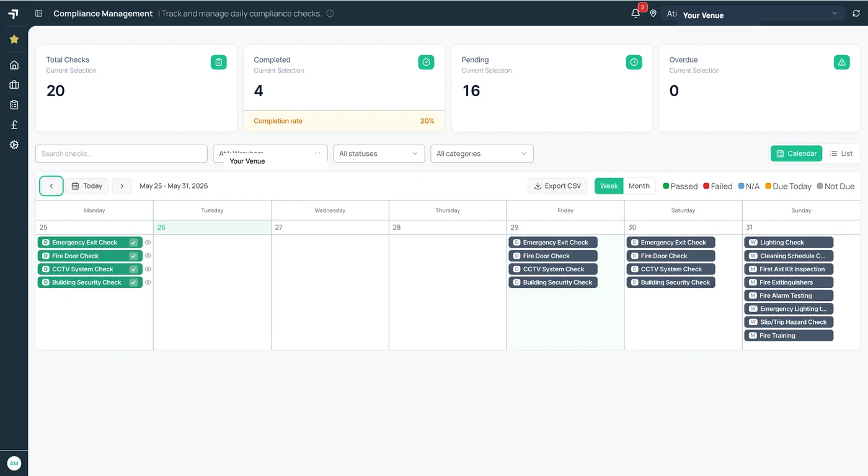
Task: Open the All statuses dropdown
Action: tap(379, 153)
